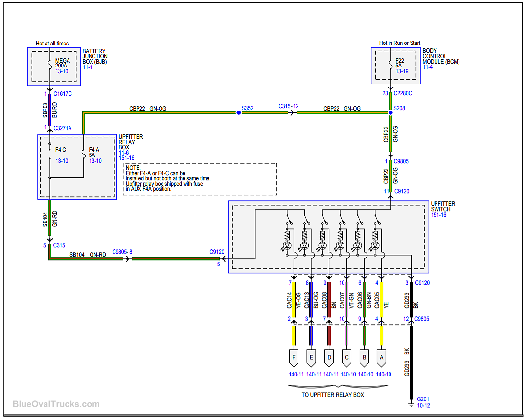Open the 11-4 reference under Body Control Module
The width and height of the screenshot is (528, 420).
coord(428,67)
